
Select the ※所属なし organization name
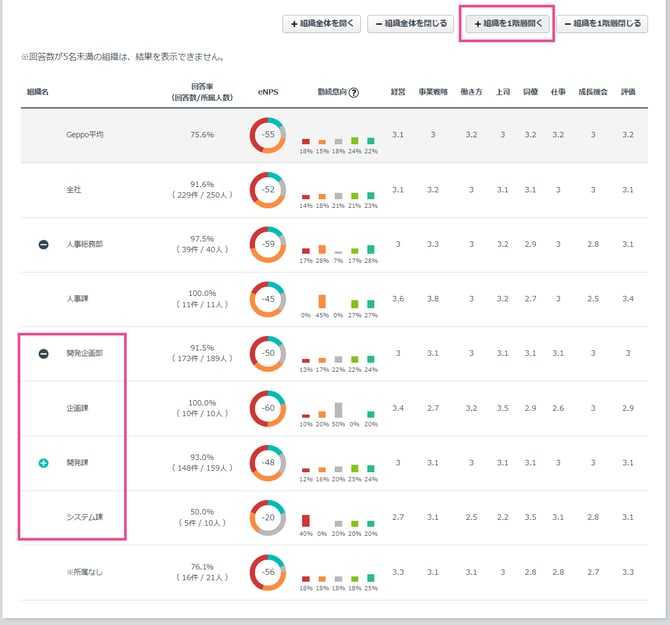pyautogui.click(x=85, y=572)
